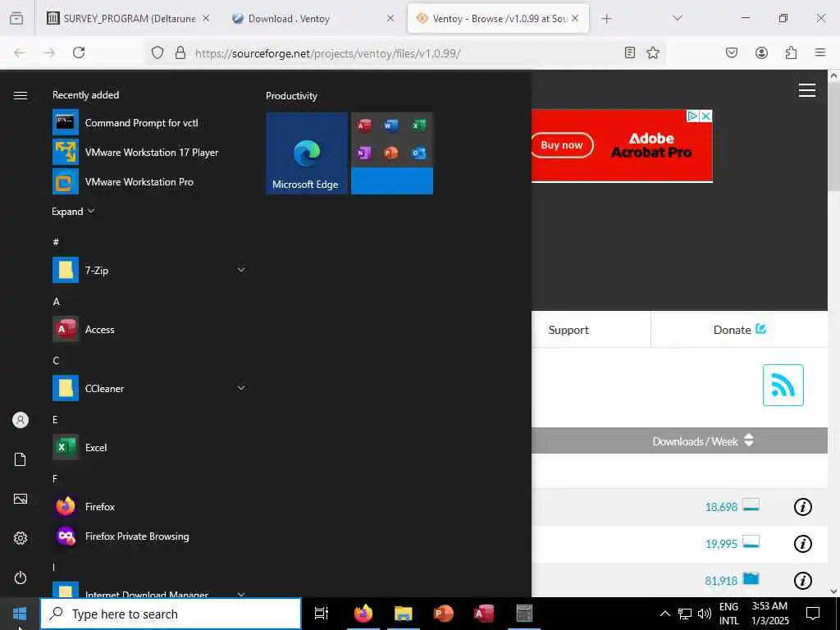Viewport: 840px width, 630px height.
Task: Open Pictures from the Start sidebar
Action: [21, 499]
